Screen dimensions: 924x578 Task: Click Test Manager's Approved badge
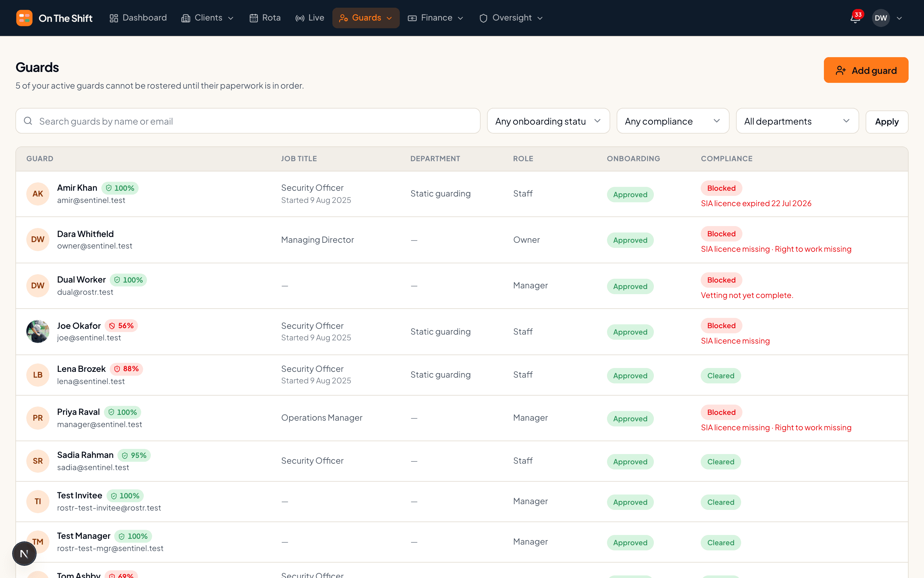point(630,543)
